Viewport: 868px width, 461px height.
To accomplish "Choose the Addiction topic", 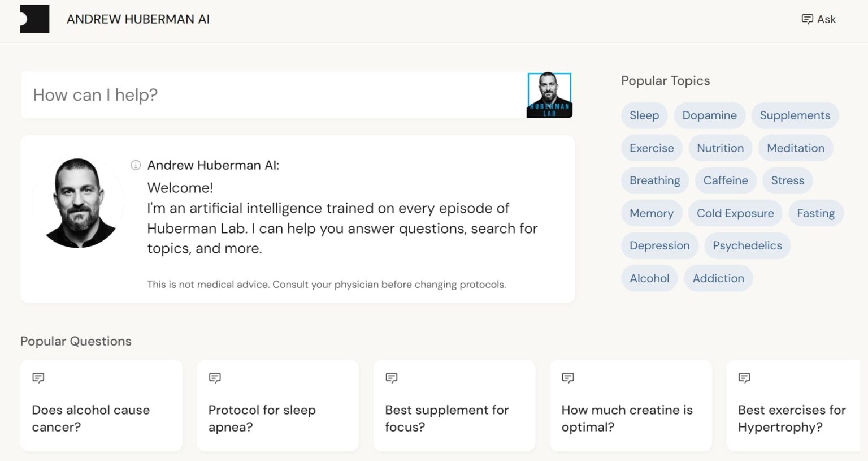I will [x=718, y=278].
